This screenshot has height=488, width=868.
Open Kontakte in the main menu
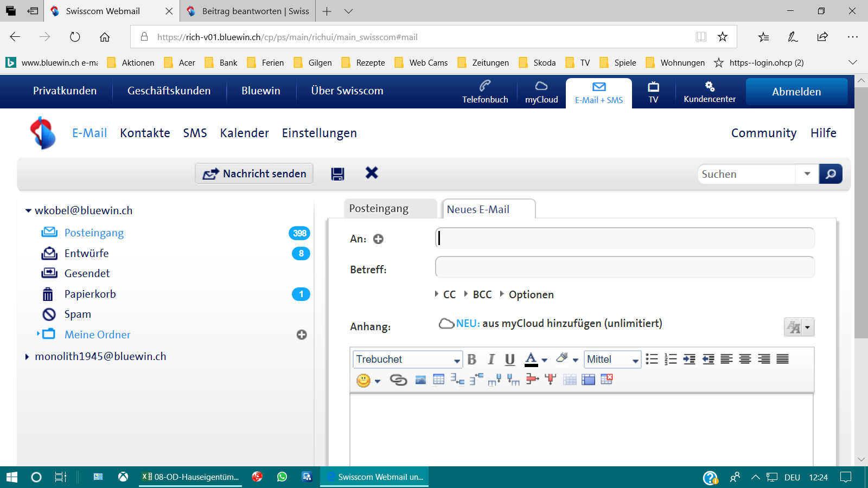145,133
